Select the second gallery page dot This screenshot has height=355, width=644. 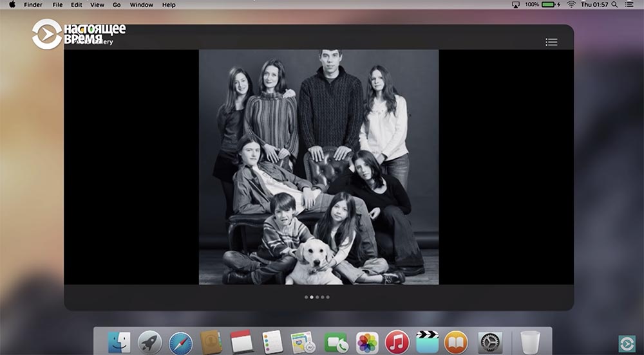click(312, 297)
